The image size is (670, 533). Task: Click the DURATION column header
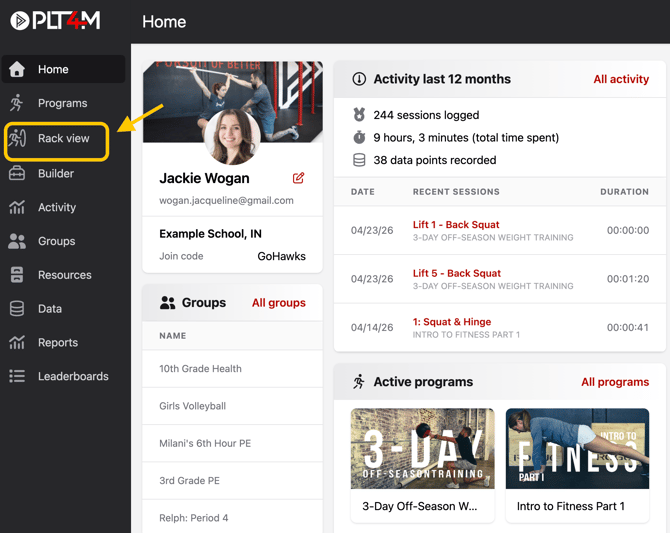click(624, 192)
